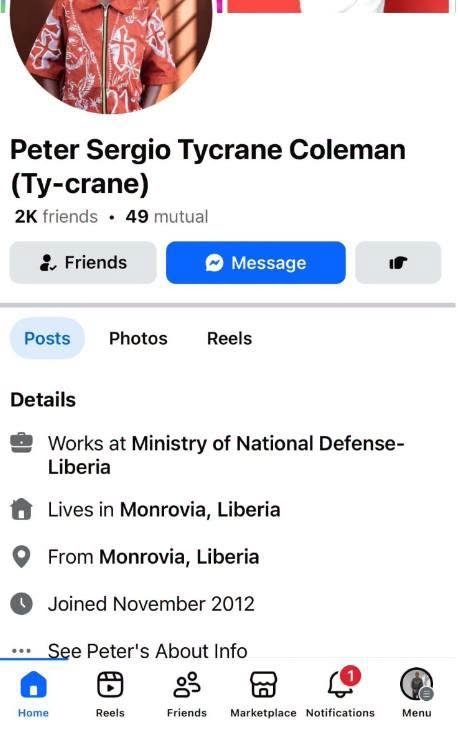Image resolution: width=458 pixels, height=740 pixels.
Task: Send a message with the Message button
Action: [x=256, y=262]
